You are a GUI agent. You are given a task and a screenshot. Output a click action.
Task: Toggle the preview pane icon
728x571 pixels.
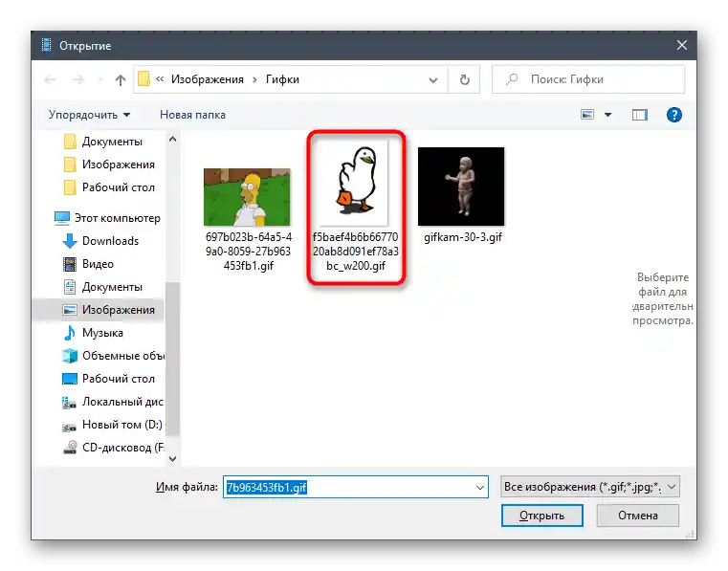[640, 115]
